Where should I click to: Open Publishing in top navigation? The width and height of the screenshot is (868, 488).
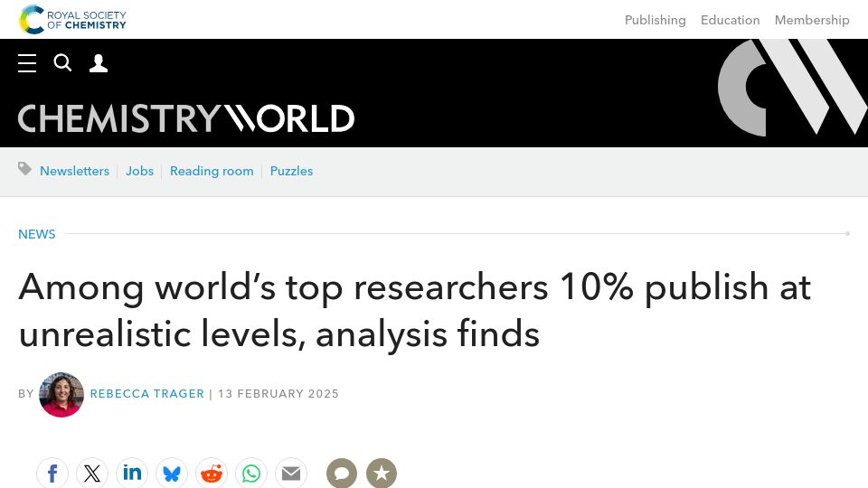(x=655, y=20)
